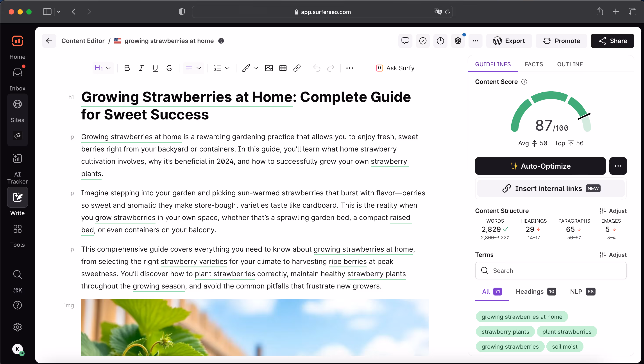This screenshot has height=364, width=644.
Task: Click the redo arrow in the toolbar
Action: [x=331, y=68]
